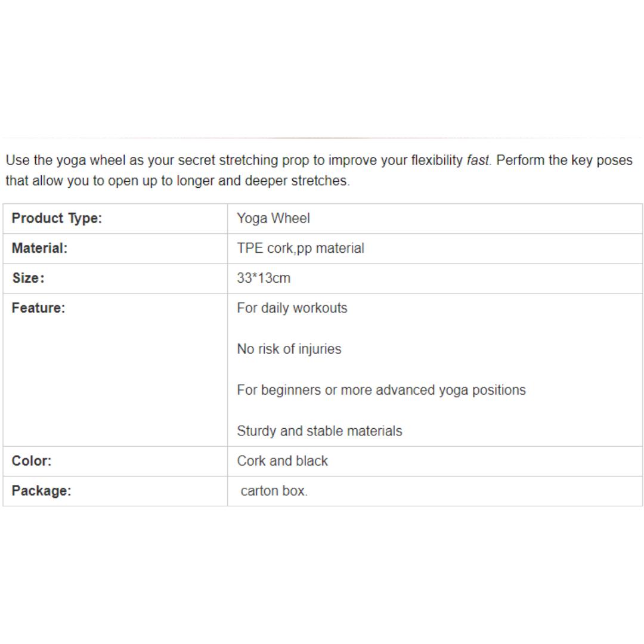
Task: Click the italic word "fast" in description
Action: (x=478, y=160)
